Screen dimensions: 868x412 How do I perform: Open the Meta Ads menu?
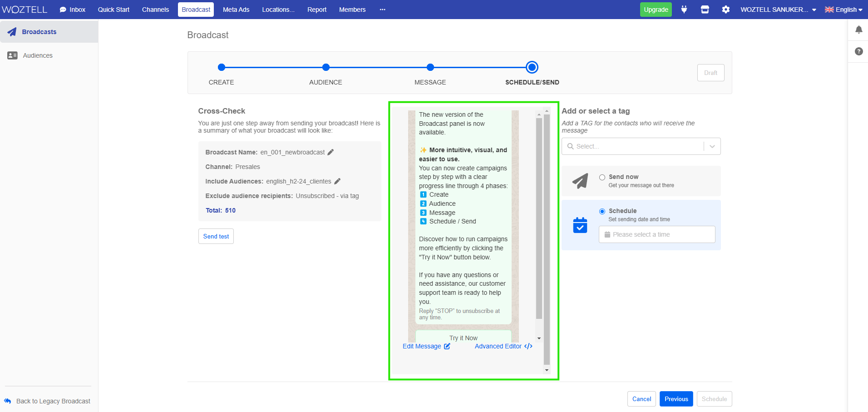pos(236,10)
